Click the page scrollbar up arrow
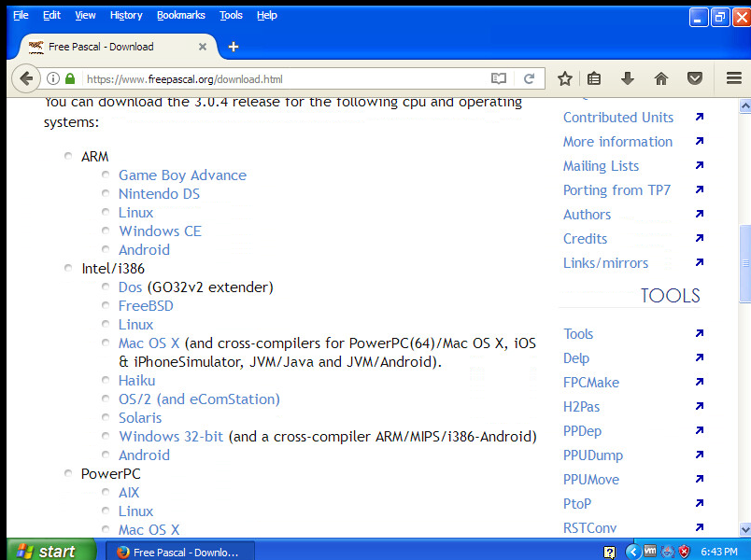The height and width of the screenshot is (560, 751). coord(745,105)
